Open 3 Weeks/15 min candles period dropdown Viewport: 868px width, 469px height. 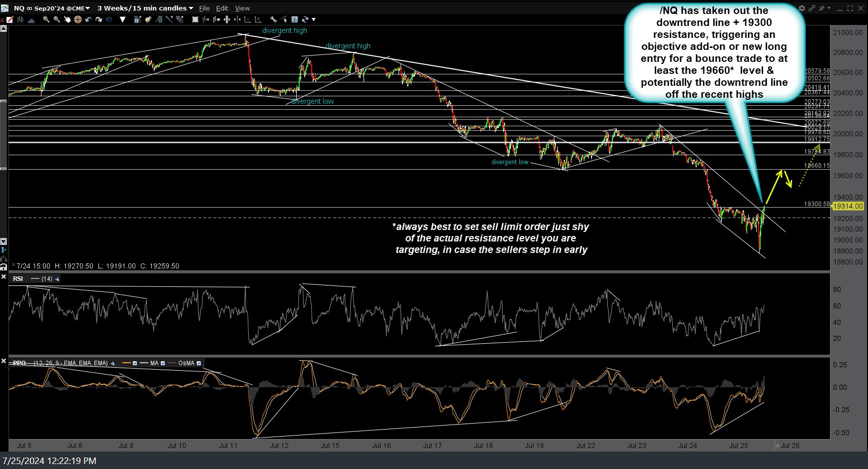145,8
